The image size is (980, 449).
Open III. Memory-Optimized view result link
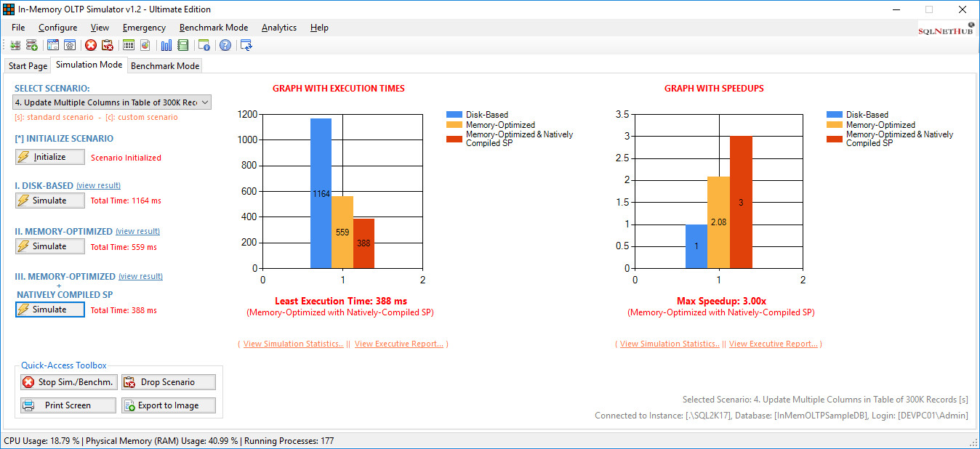[x=140, y=276]
